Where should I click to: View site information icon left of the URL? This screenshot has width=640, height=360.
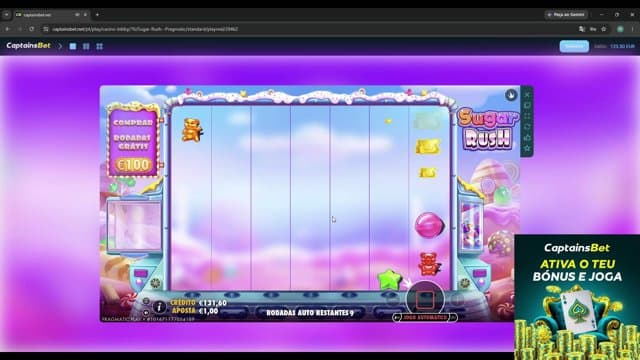(x=46, y=29)
